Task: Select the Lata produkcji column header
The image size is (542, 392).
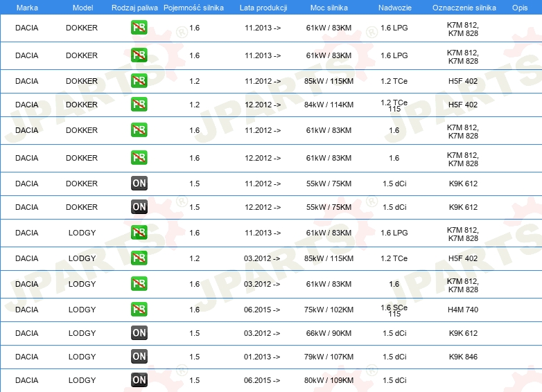Action: [x=263, y=7]
